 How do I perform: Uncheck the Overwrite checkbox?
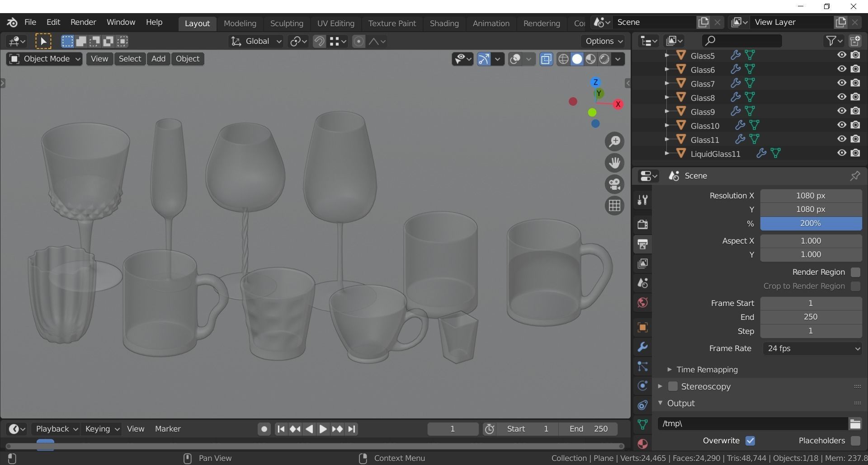pos(750,441)
